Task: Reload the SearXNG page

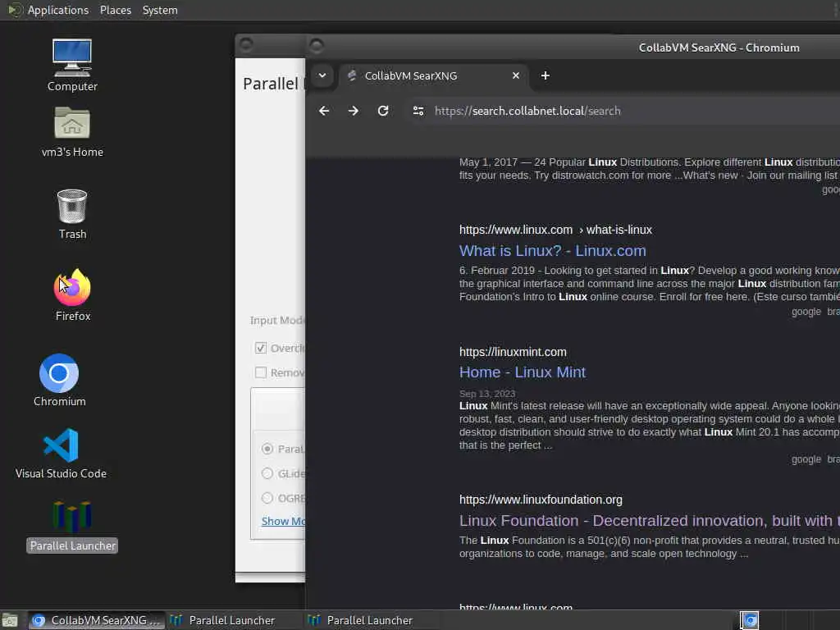Action: click(x=382, y=111)
